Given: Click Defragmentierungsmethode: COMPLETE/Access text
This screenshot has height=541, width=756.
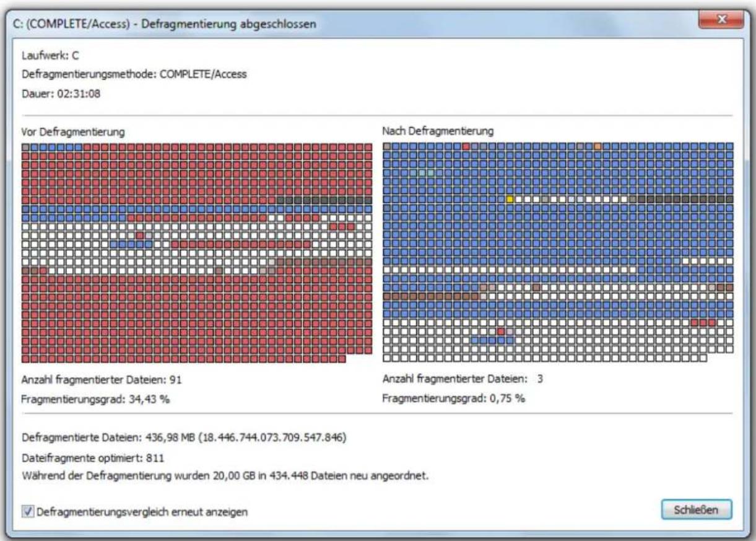Looking at the screenshot, I should point(134,74).
